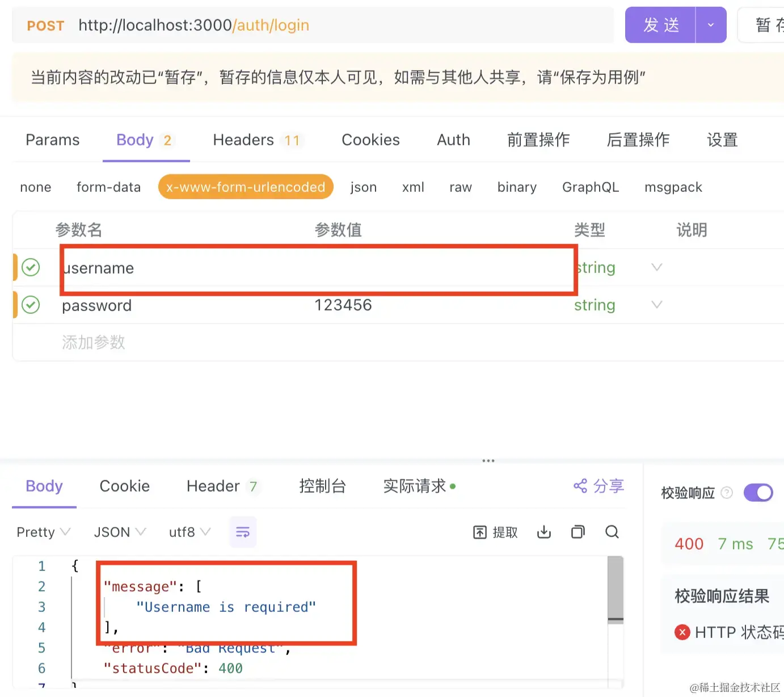This screenshot has height=697, width=784.
Task: Open the 前置操作 tab
Action: pyautogui.click(x=538, y=140)
